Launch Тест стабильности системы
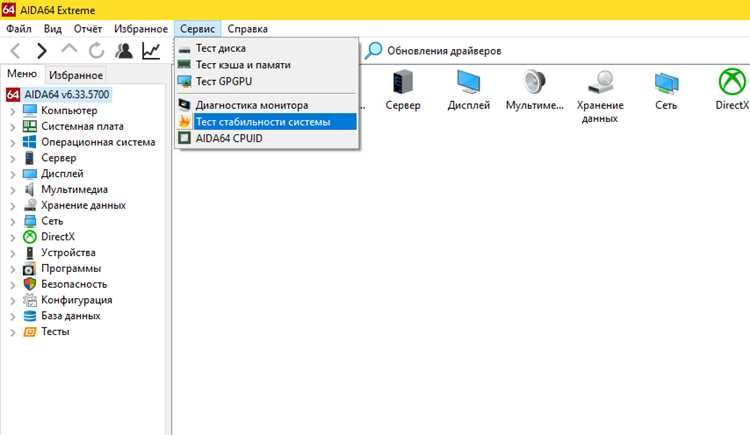The height and width of the screenshot is (435, 750). coord(267,122)
